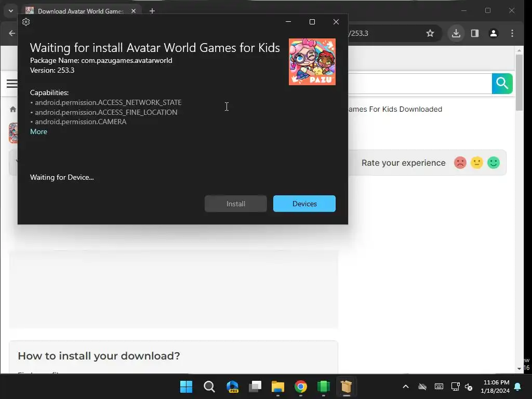Click the Rate your experience label

[x=403, y=163]
